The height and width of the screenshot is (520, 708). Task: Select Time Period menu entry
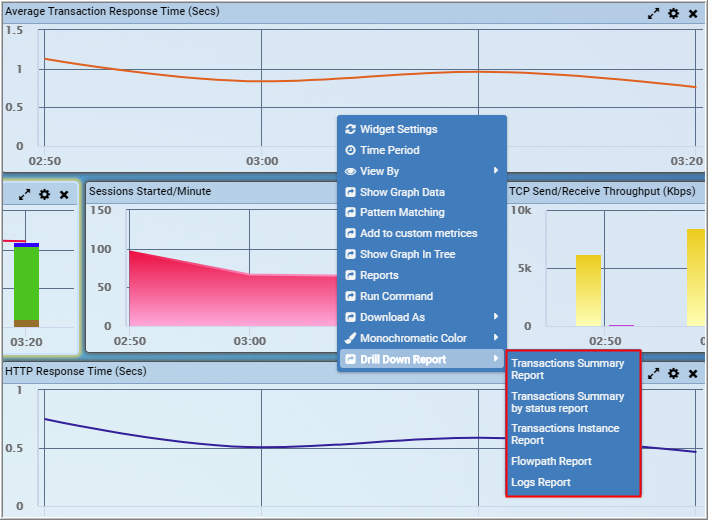coord(389,150)
